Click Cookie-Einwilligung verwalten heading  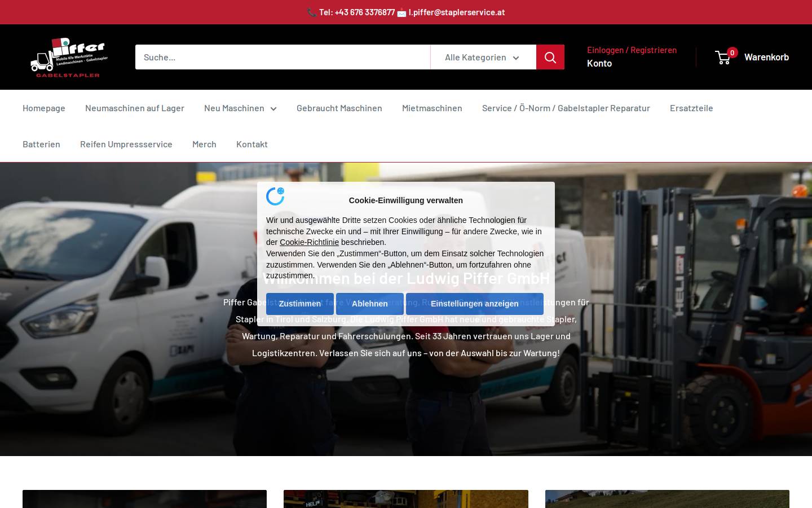(406, 200)
